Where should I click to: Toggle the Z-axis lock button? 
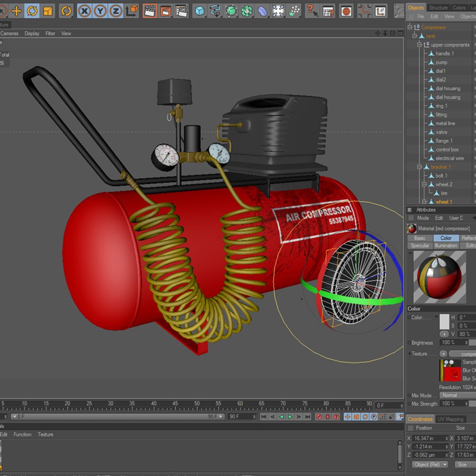[115, 11]
